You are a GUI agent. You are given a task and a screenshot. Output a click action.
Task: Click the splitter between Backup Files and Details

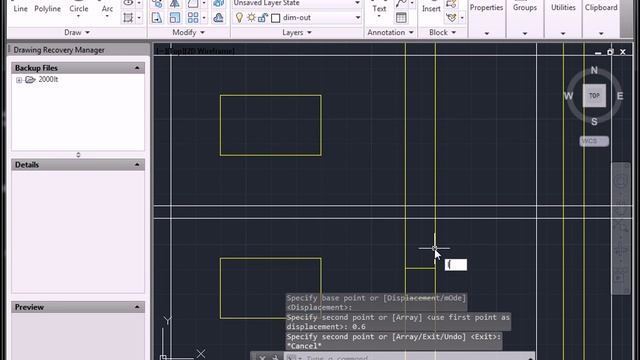point(78,155)
